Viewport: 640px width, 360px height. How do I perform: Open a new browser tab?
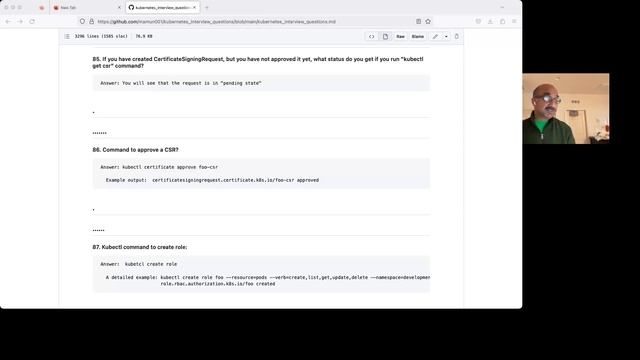click(x=207, y=7)
